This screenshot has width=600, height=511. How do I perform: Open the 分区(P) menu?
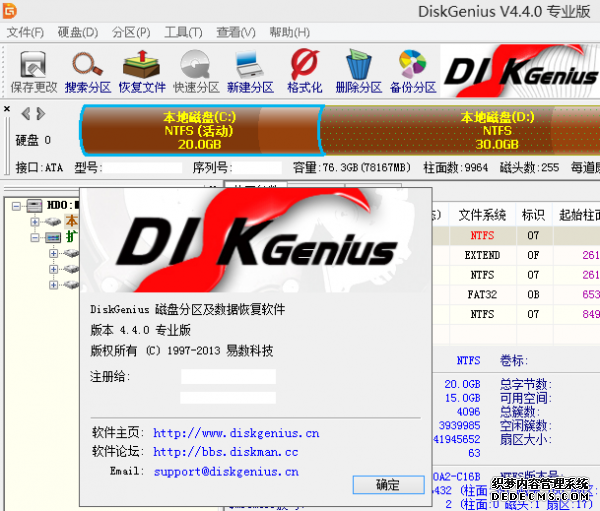coord(131,33)
